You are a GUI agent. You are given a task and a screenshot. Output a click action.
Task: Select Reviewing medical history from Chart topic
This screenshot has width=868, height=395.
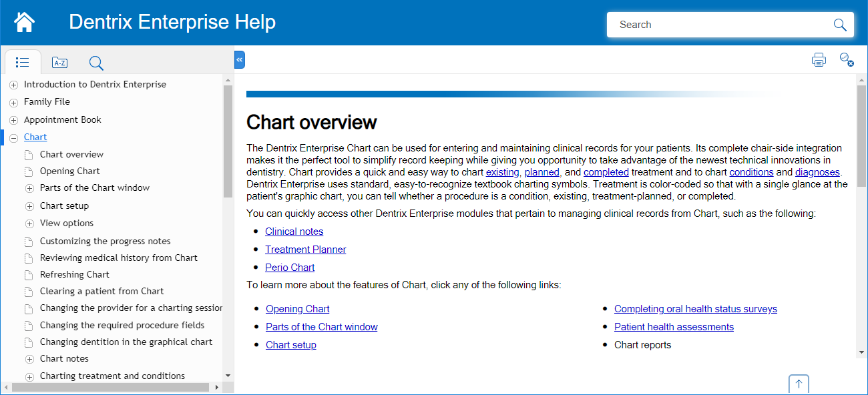click(118, 258)
